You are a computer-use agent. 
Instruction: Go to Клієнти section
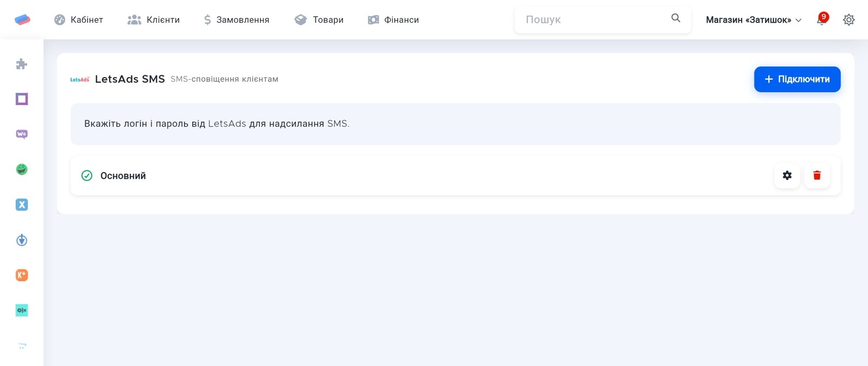[154, 20]
